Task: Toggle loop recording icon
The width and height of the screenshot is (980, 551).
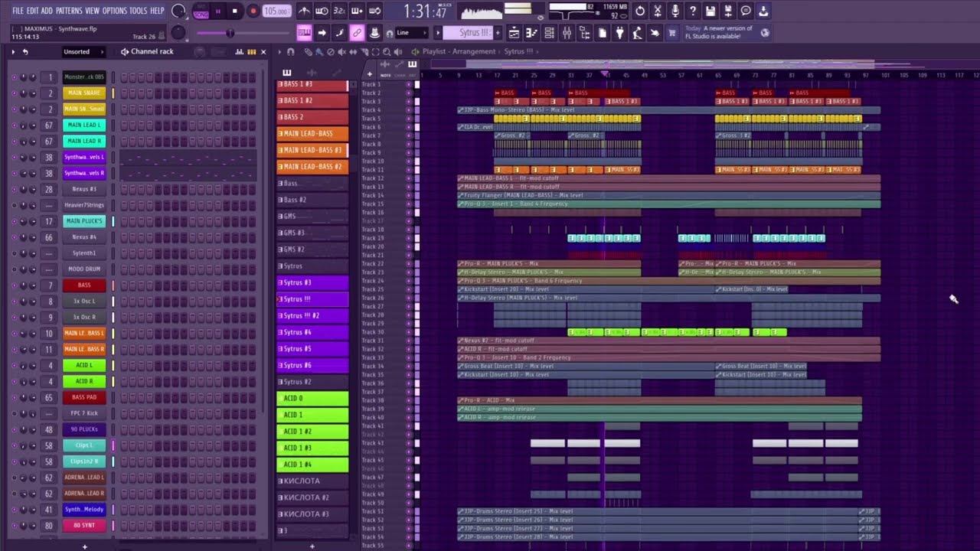Action: pyautogui.click(x=374, y=11)
